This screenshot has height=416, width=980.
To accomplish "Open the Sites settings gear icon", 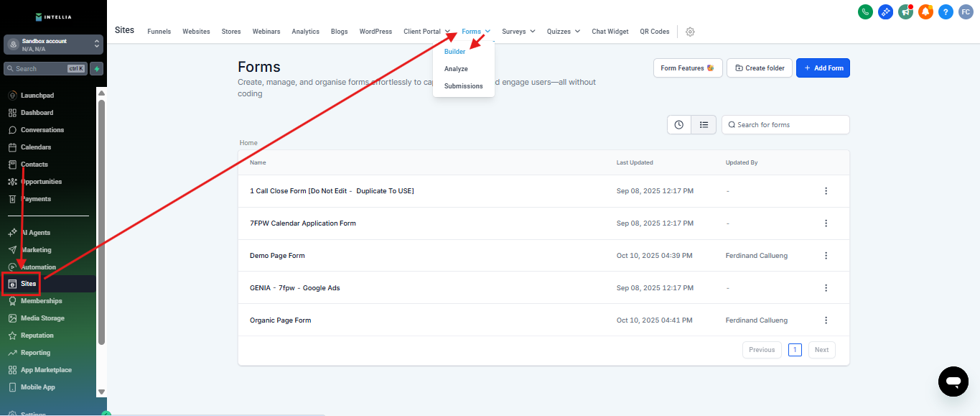I will coord(690,32).
